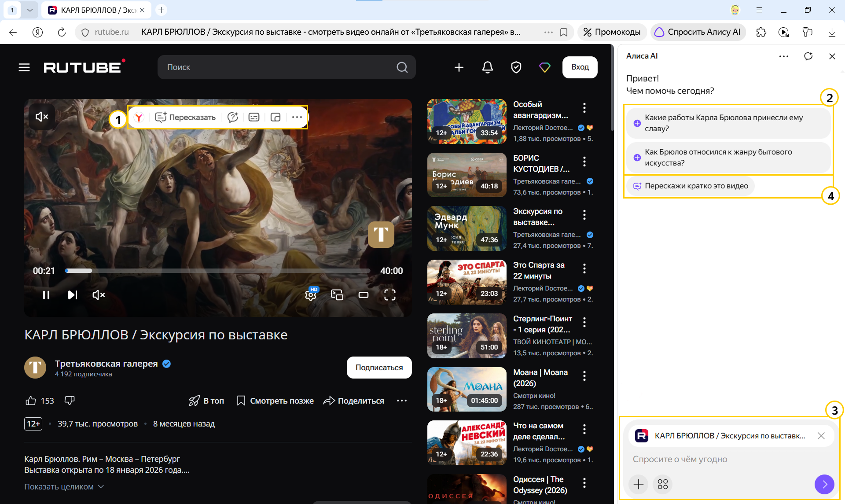The image size is (845, 504).
Task: Remove the attached Rutube page chip
Action: click(x=821, y=436)
